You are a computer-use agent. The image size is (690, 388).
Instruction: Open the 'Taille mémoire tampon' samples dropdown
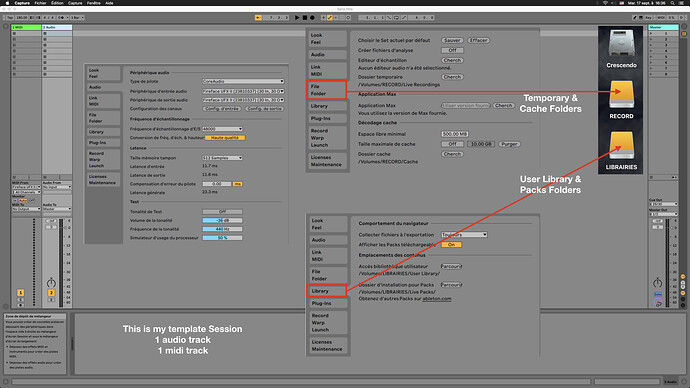coord(222,158)
